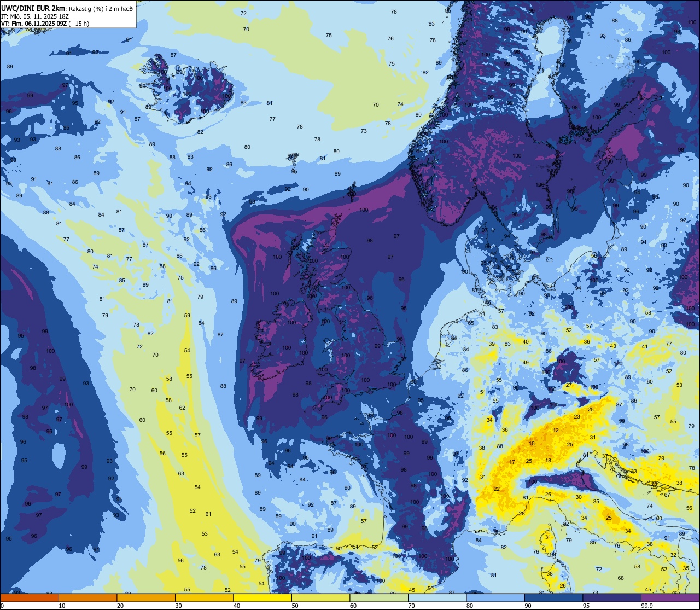Click the humidity value '43' on the map
The height and width of the screenshot is (610, 700).
tap(613, 346)
